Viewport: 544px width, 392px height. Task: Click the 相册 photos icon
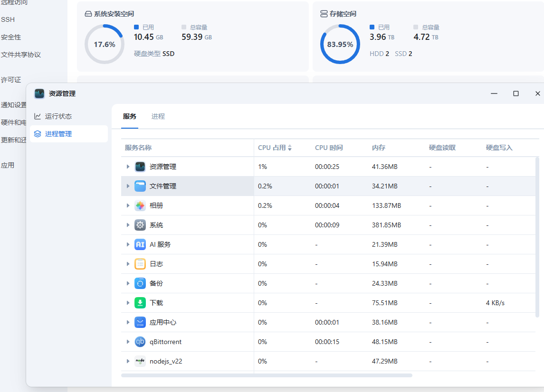140,205
